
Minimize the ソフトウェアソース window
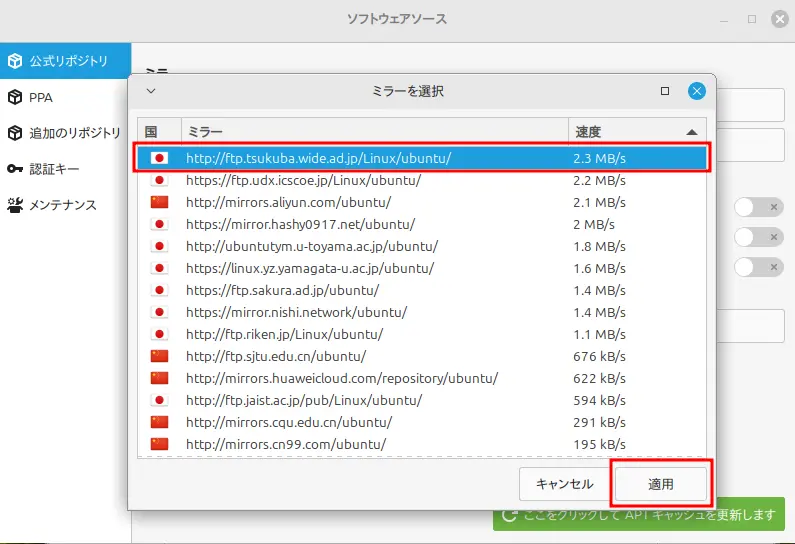pyautogui.click(x=724, y=20)
